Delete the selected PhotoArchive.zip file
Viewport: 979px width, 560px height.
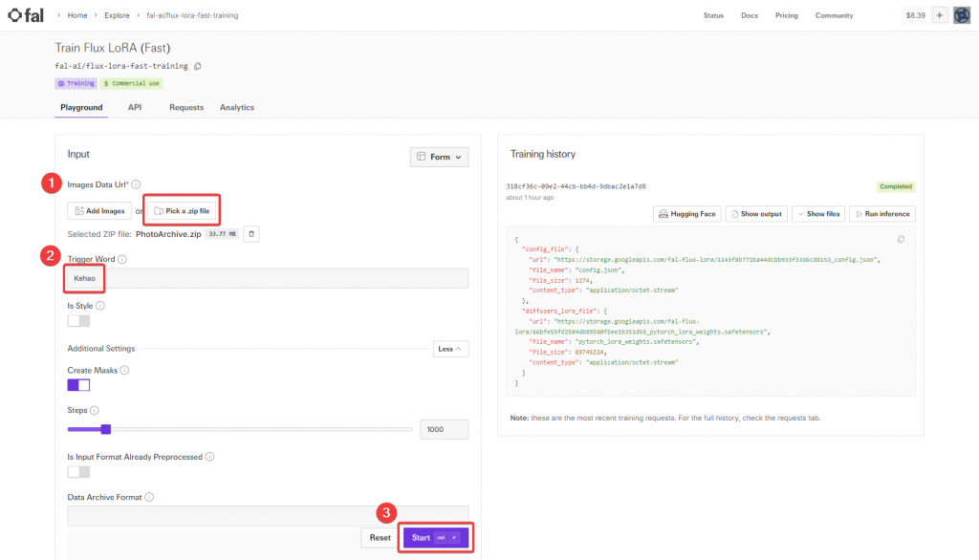251,234
